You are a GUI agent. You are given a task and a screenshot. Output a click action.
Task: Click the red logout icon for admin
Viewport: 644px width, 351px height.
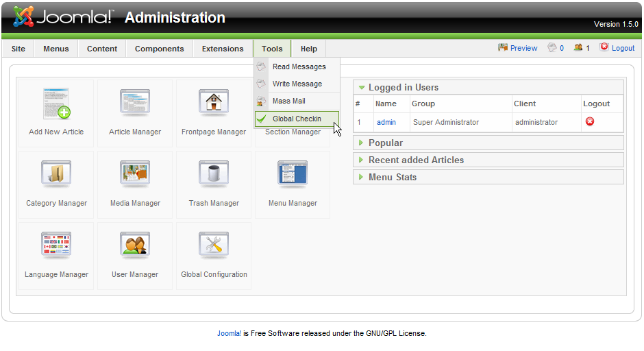tap(590, 121)
